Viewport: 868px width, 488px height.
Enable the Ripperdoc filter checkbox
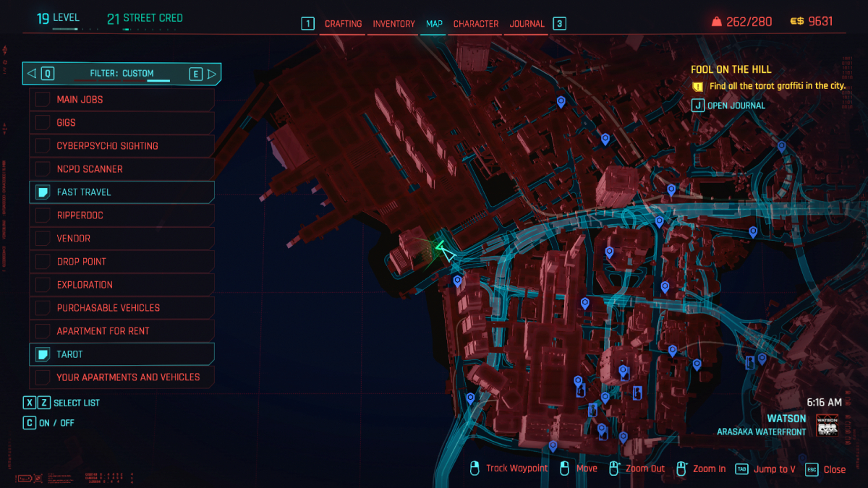coord(43,215)
